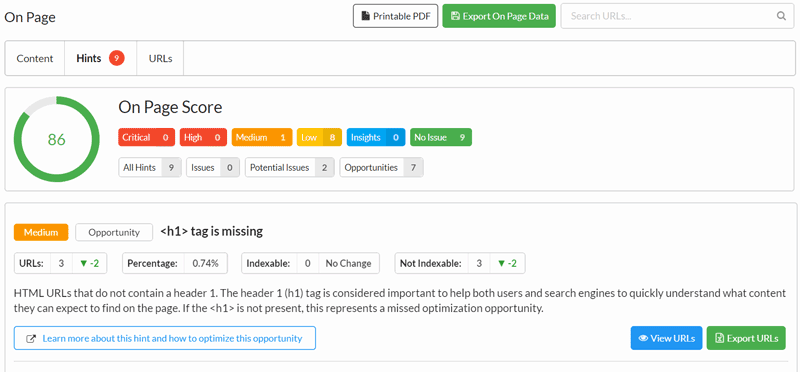800x372 pixels.
Task: Click the Export On Page Data button
Action: coord(499,16)
